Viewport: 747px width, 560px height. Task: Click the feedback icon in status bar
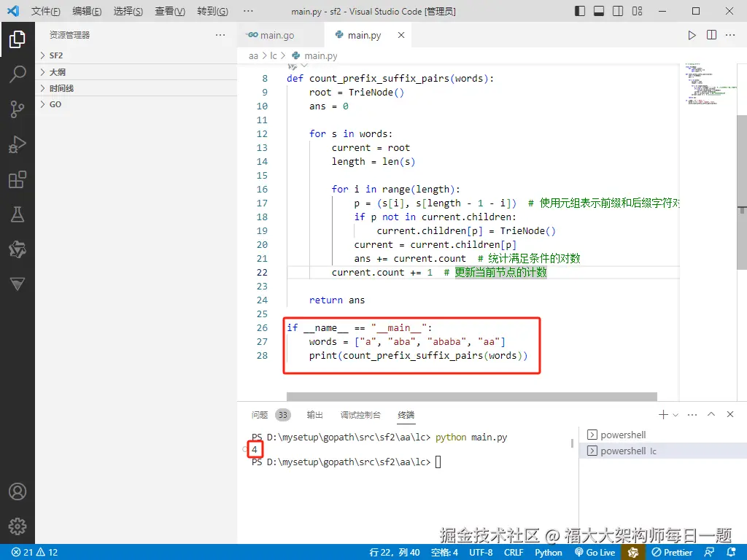[709, 553]
